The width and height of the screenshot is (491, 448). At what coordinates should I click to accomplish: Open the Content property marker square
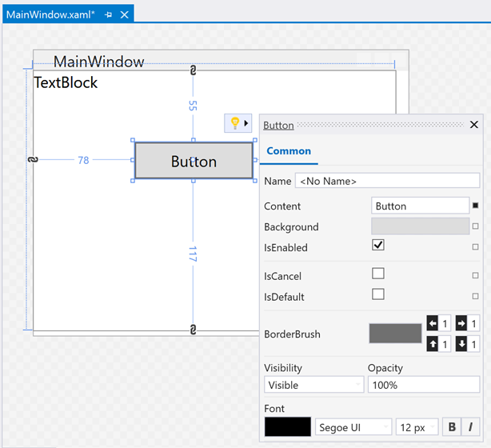tap(475, 206)
